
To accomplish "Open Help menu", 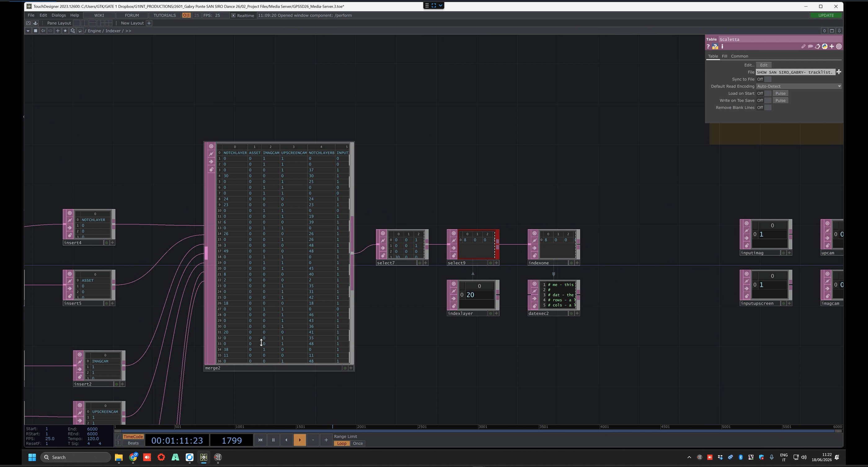I will [74, 15].
